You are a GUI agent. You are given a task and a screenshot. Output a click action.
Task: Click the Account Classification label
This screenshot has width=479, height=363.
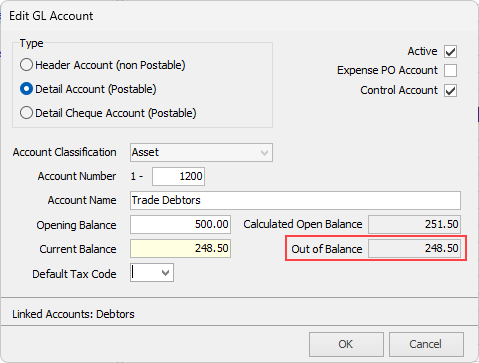(65, 152)
